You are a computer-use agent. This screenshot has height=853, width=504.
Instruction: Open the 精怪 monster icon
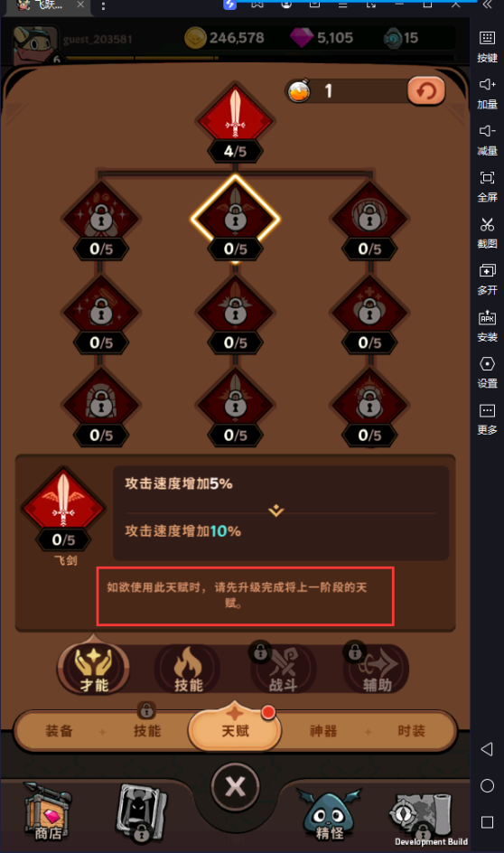(329, 812)
